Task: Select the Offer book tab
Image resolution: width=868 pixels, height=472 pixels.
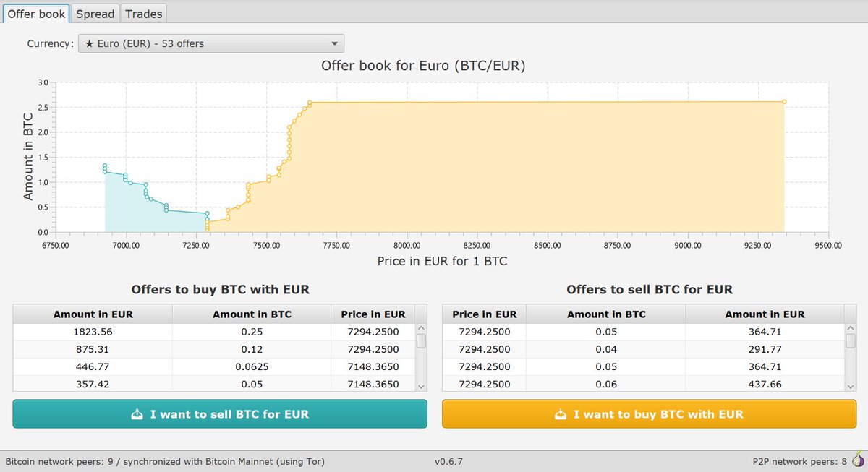Action: 36,13
